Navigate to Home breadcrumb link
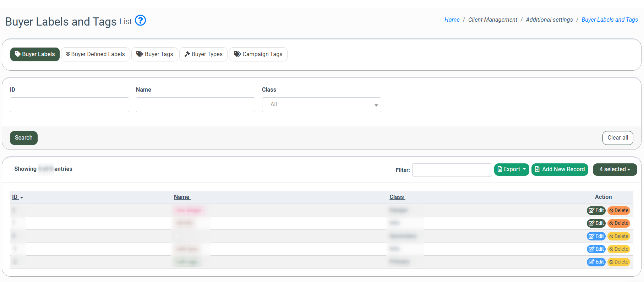 tap(452, 20)
